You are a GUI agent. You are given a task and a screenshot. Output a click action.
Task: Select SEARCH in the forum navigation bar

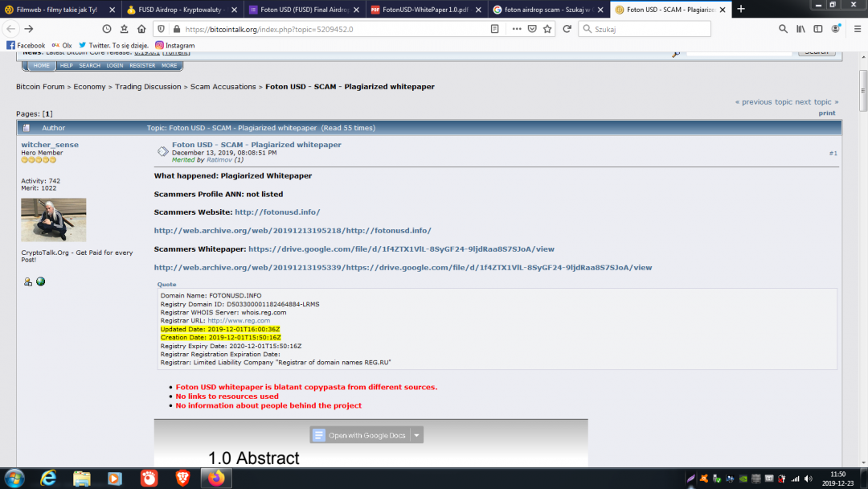pos(88,65)
